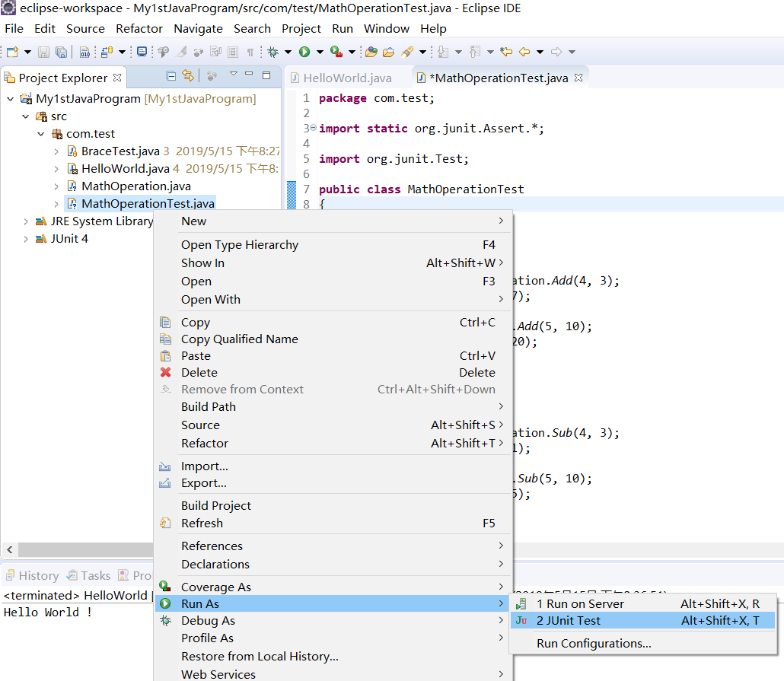Open dropdown next to Back arrow
Image resolution: width=784 pixels, height=681 pixels.
click(540, 52)
